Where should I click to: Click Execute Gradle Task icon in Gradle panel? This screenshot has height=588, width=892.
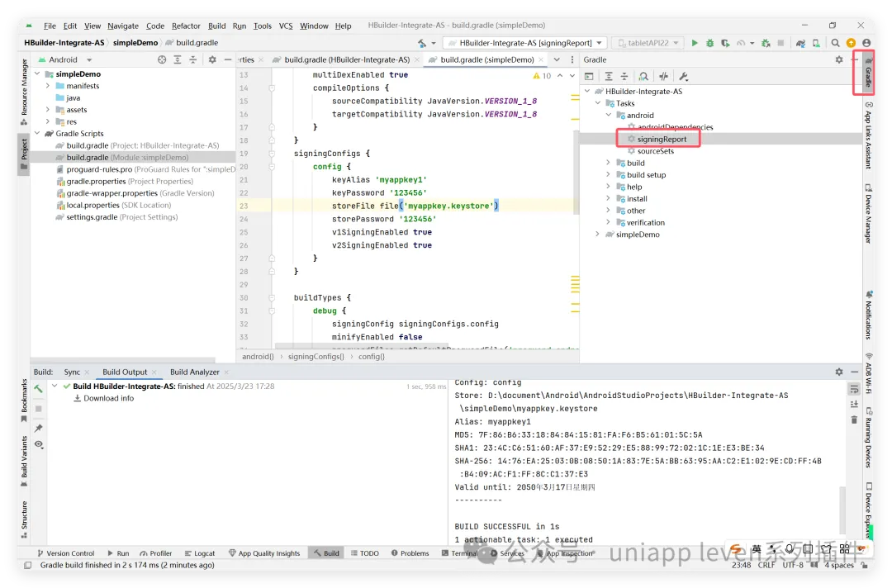[x=589, y=76]
